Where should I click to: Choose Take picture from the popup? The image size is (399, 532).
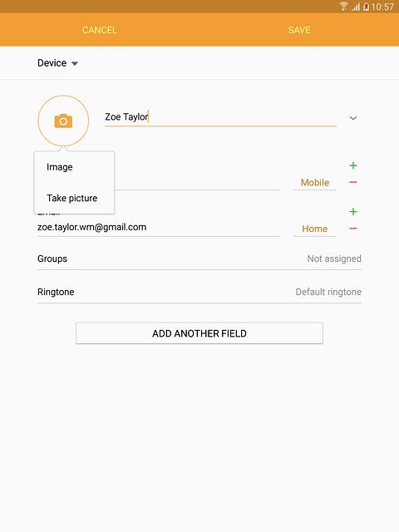pyautogui.click(x=74, y=198)
